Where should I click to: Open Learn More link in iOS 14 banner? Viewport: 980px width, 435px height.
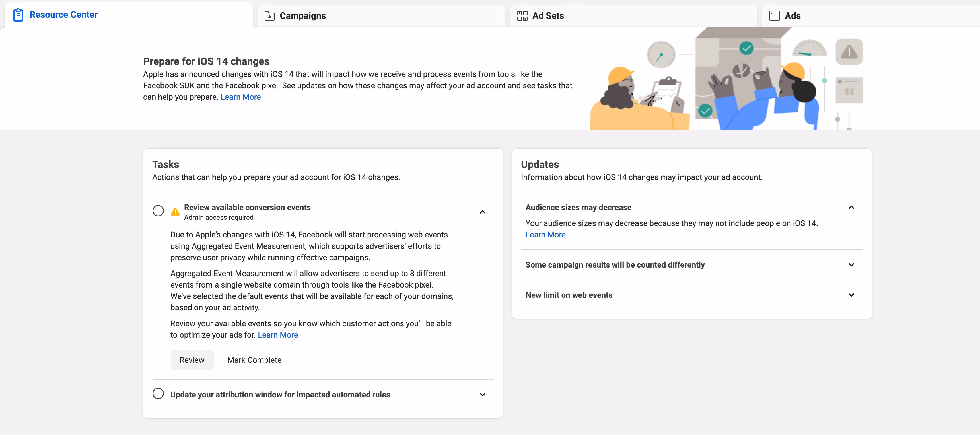tap(241, 97)
